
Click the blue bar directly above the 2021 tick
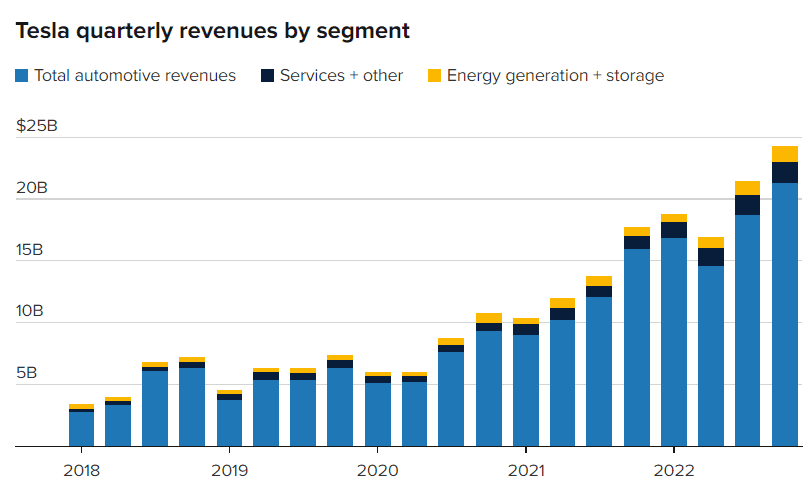(x=526, y=390)
